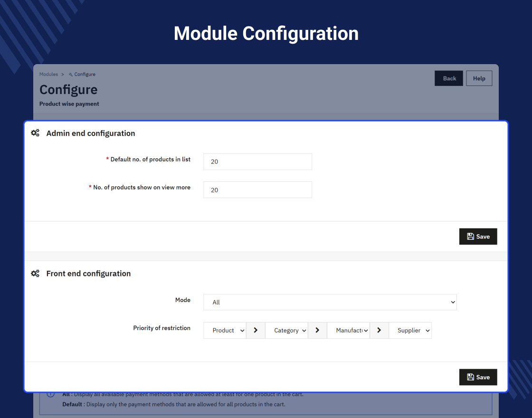Viewport: 532px width, 418px height.
Task: Click the Back button
Action: tap(448, 78)
